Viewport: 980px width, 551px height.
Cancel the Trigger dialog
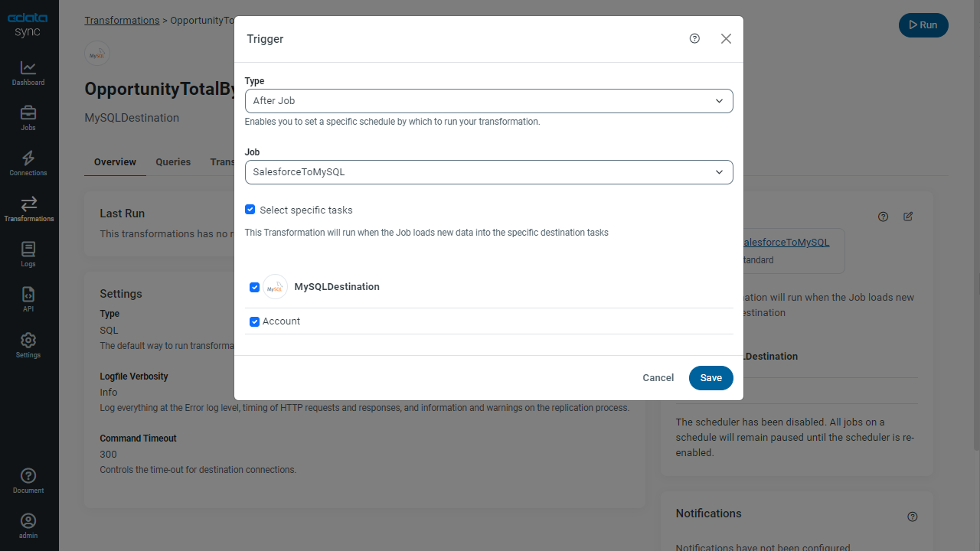[x=658, y=378]
